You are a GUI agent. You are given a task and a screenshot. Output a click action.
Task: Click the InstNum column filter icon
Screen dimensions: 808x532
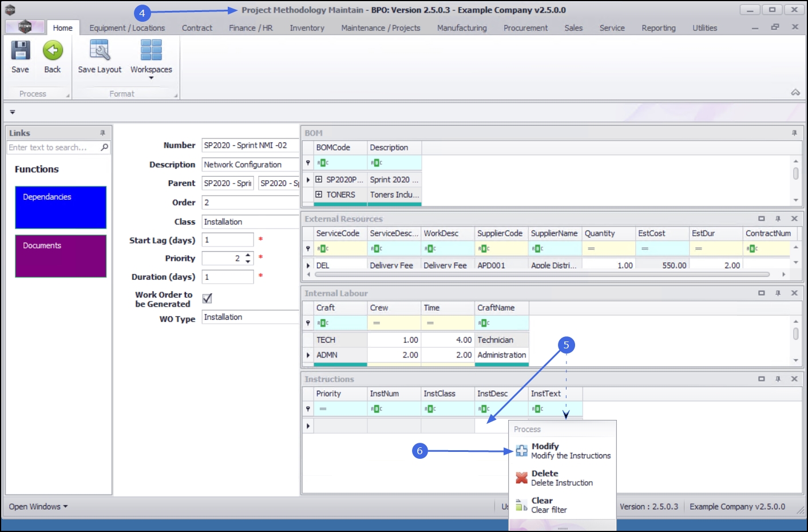[x=376, y=409]
